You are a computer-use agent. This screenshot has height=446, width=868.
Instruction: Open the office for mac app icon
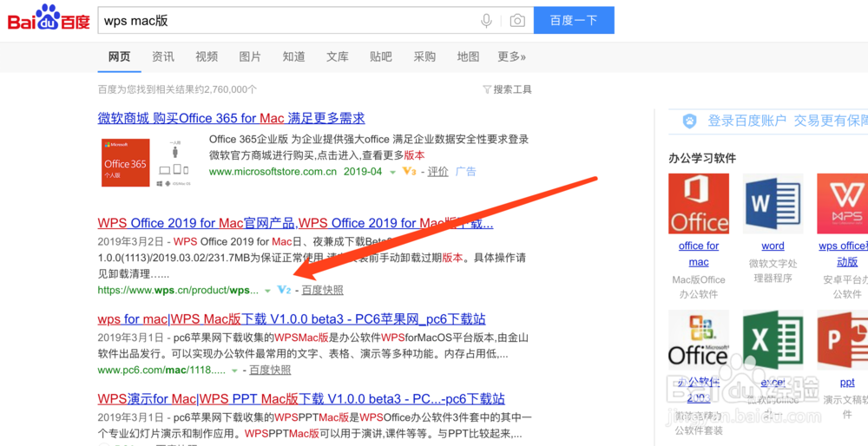[699, 204]
